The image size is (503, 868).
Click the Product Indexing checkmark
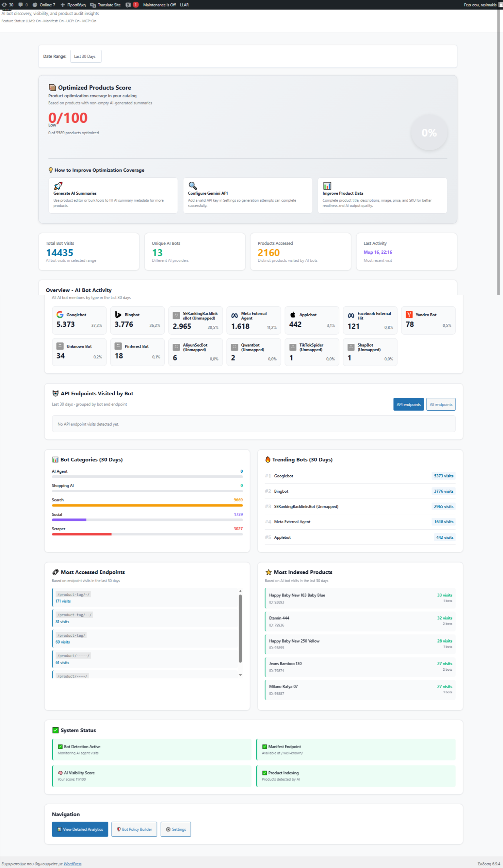[x=264, y=773]
